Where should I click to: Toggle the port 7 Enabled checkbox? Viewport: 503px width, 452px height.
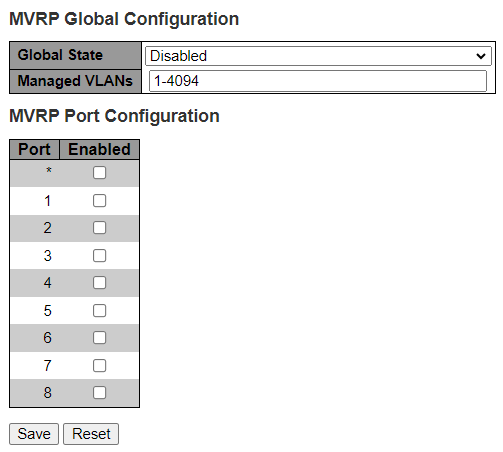(x=99, y=366)
